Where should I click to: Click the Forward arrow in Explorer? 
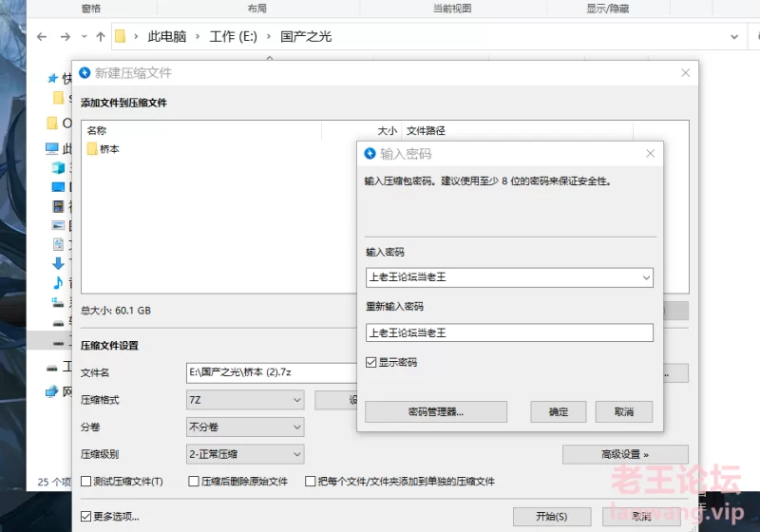point(66,36)
